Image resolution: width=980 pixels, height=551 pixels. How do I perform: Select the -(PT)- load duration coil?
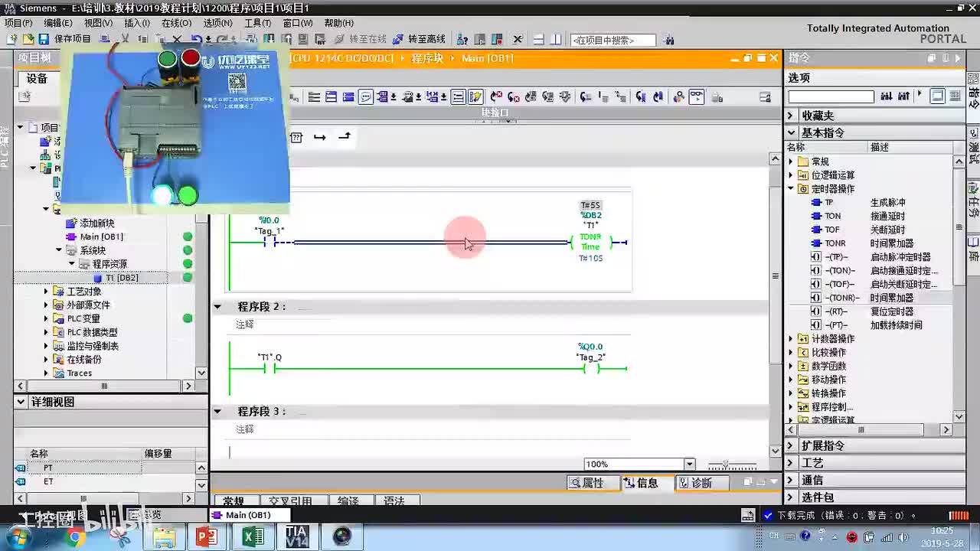point(836,325)
